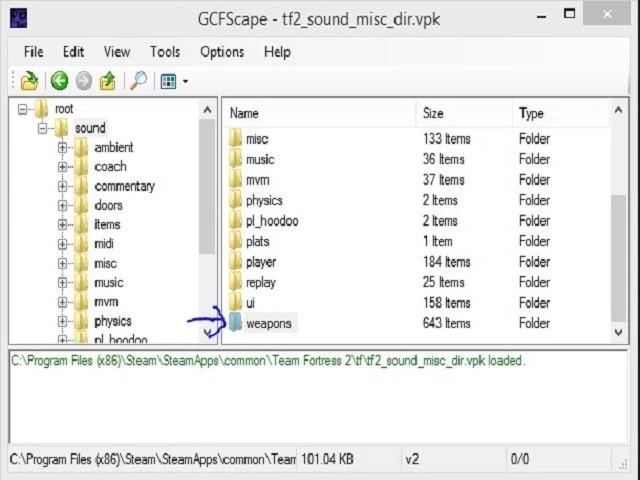640x480 pixels.
Task: Click the ui folder icon in list
Action: click(x=235, y=303)
